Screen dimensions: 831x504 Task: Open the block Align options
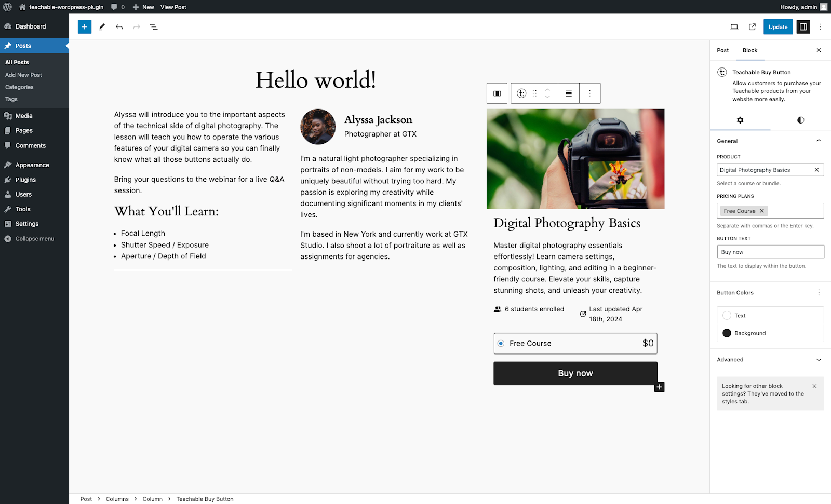tap(569, 93)
